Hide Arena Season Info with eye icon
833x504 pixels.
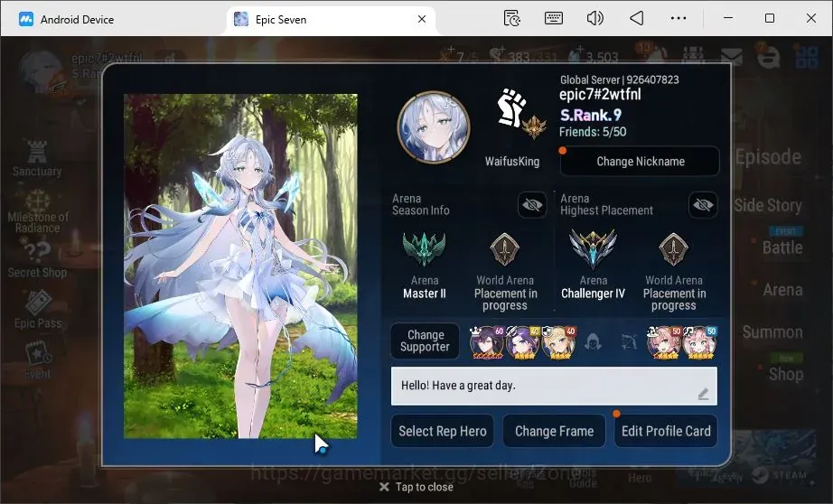[x=532, y=205]
